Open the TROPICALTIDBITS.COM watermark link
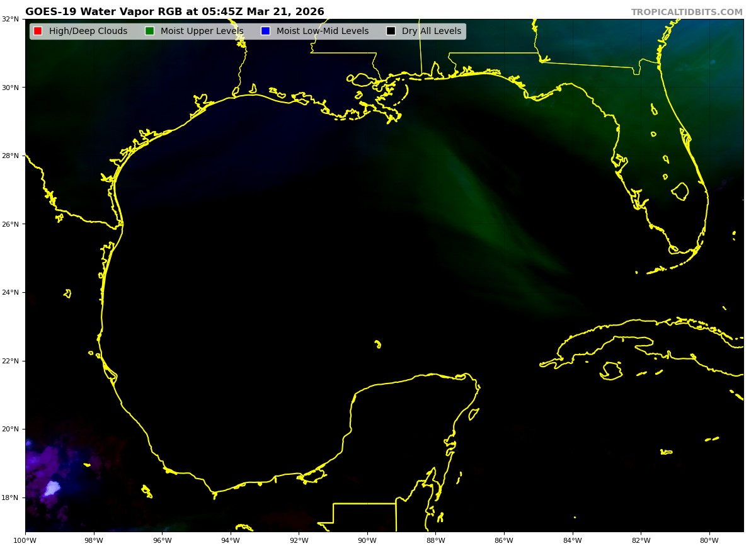 point(687,12)
